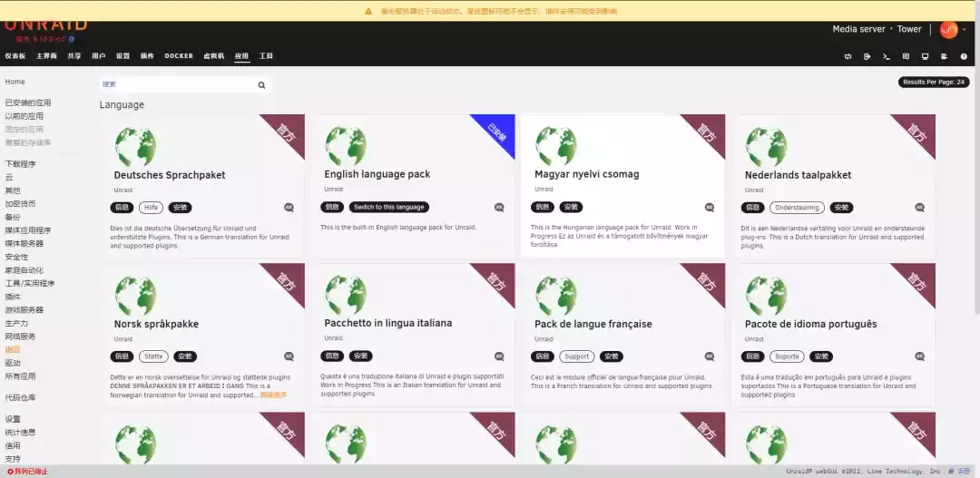Viewport: 980px width, 478px height.
Task: Click the 搜索 search input field
Action: (x=177, y=84)
